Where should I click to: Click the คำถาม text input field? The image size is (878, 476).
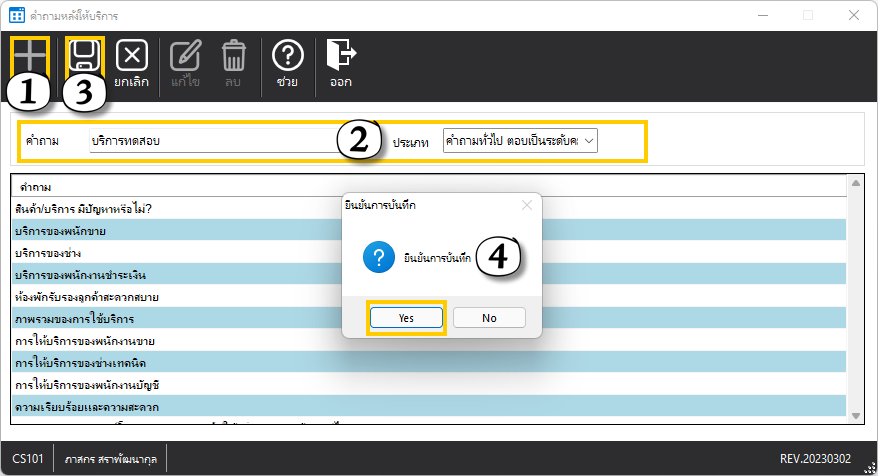point(210,141)
